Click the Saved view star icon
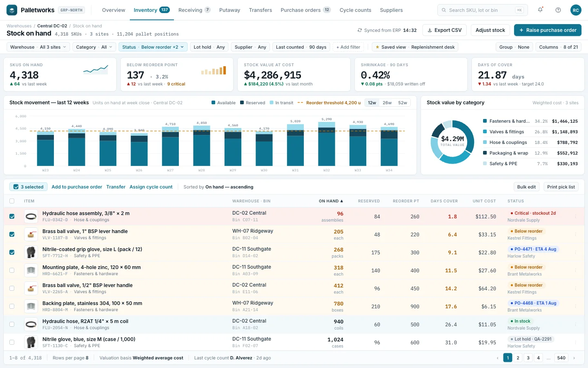The height and width of the screenshot is (368, 588). pyautogui.click(x=377, y=47)
